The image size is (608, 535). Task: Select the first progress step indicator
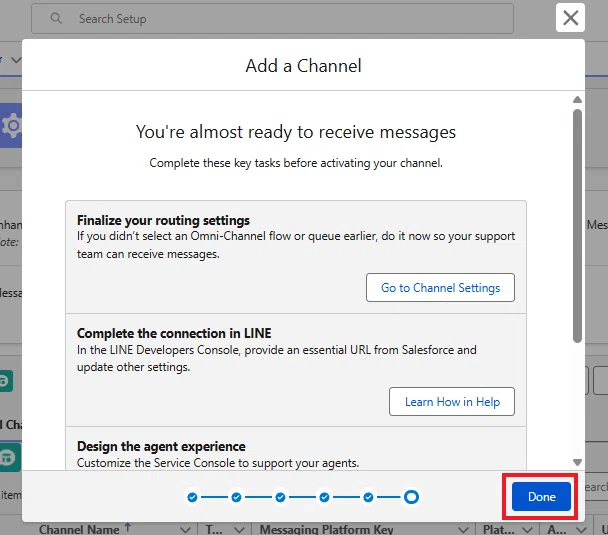pyautogui.click(x=192, y=497)
